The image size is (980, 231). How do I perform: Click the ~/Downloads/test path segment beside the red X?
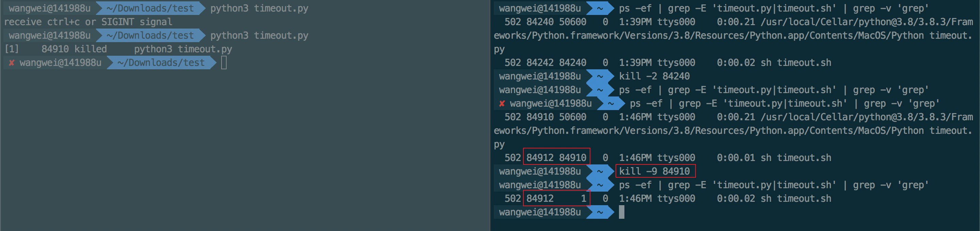[x=161, y=63]
